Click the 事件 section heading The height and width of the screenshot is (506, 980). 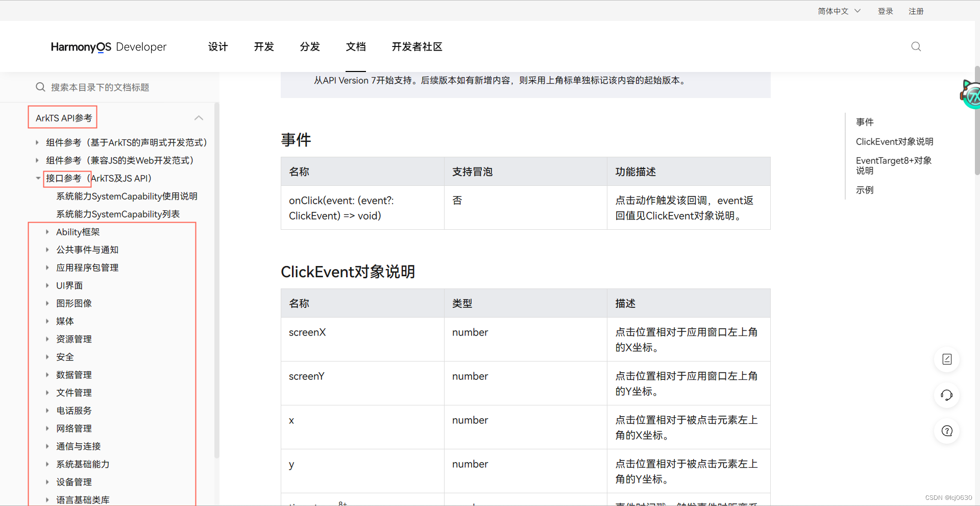(296, 140)
